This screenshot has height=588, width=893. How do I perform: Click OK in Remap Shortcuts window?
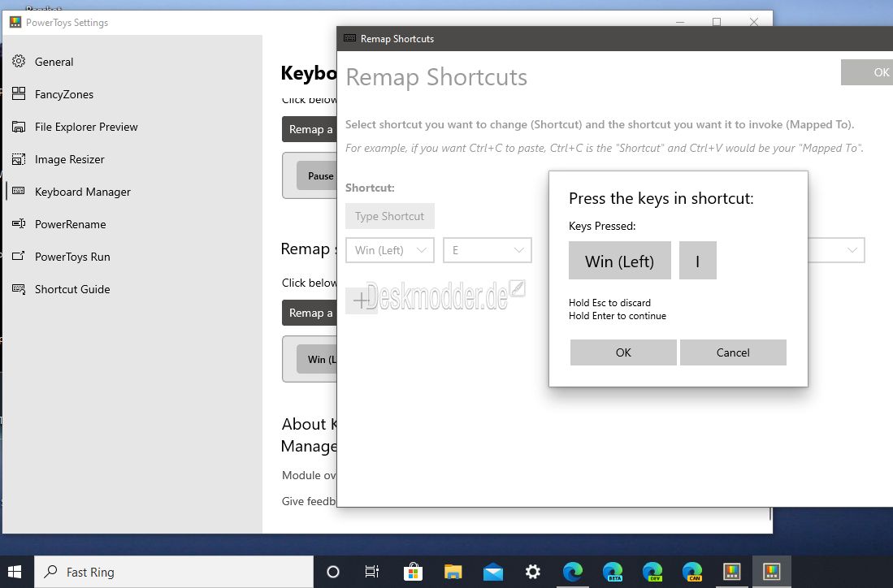coord(867,72)
